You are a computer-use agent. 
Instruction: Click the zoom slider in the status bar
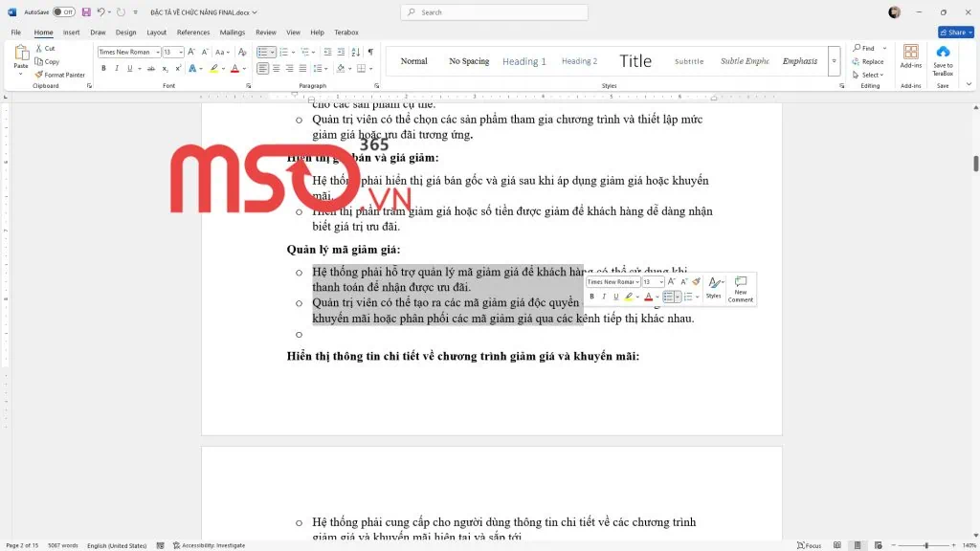point(925,545)
